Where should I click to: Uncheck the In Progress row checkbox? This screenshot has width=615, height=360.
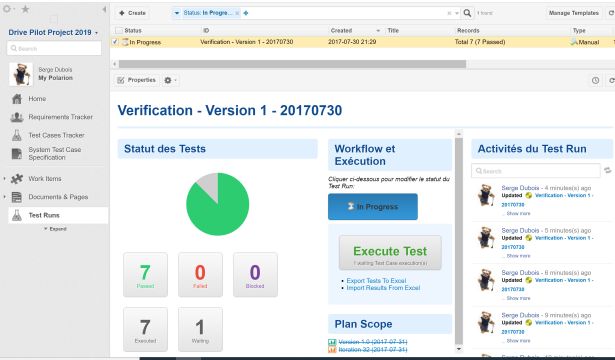coord(115,42)
